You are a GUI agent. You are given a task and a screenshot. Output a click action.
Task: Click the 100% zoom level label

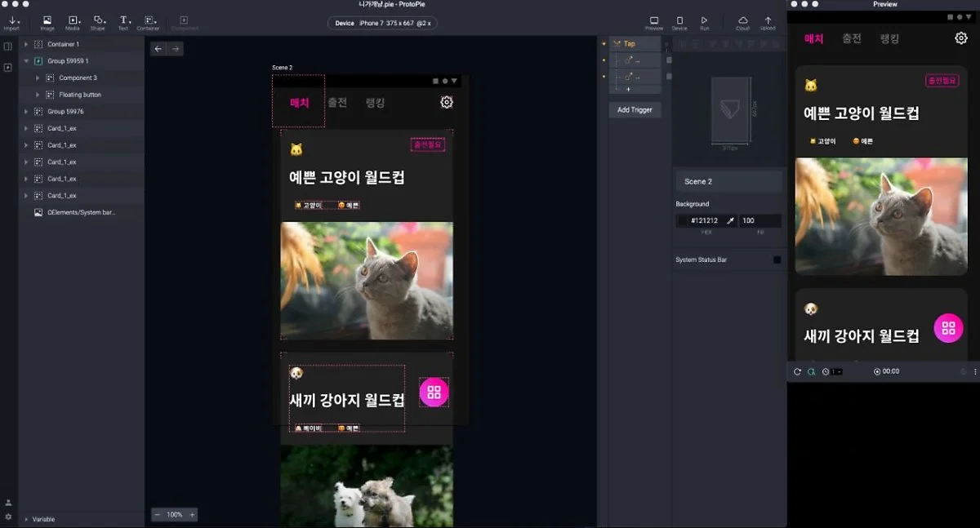pyautogui.click(x=175, y=515)
